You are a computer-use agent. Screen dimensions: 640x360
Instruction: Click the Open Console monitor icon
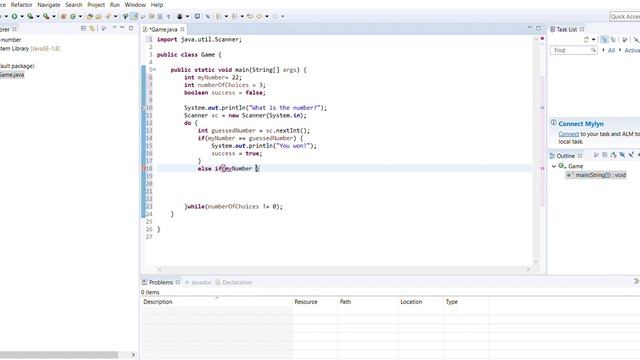pyautogui.click(x=197, y=16)
